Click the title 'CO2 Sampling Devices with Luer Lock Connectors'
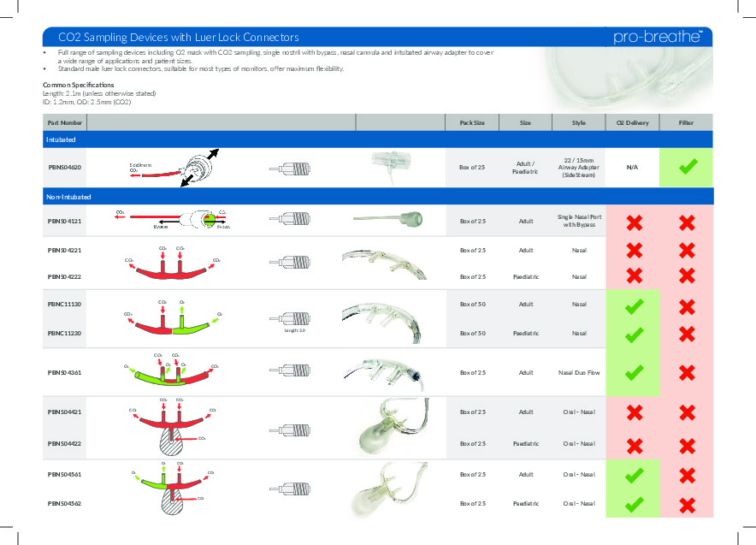This screenshot has height=545, width=756. point(178,38)
